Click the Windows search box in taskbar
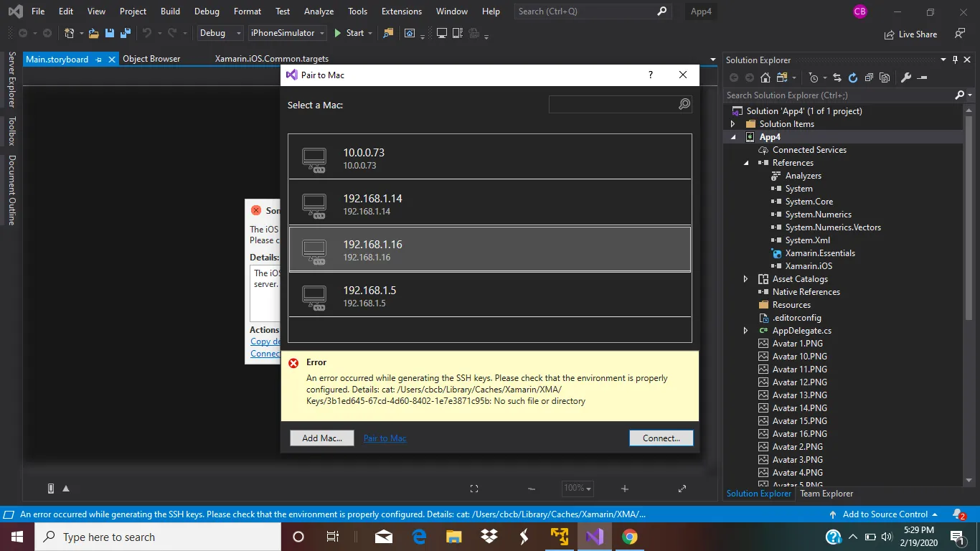Image resolution: width=980 pixels, height=551 pixels. [x=158, y=537]
